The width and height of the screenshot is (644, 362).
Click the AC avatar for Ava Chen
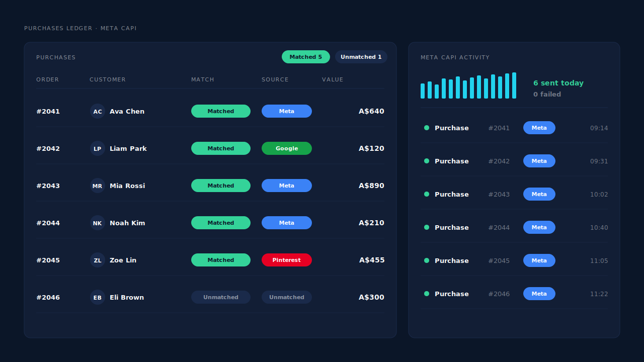click(98, 111)
